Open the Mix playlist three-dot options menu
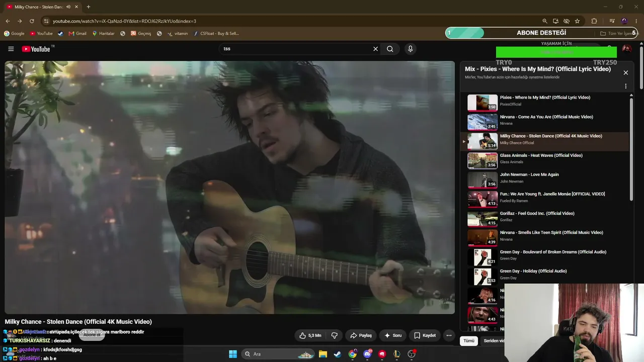The image size is (644, 362). click(x=625, y=86)
